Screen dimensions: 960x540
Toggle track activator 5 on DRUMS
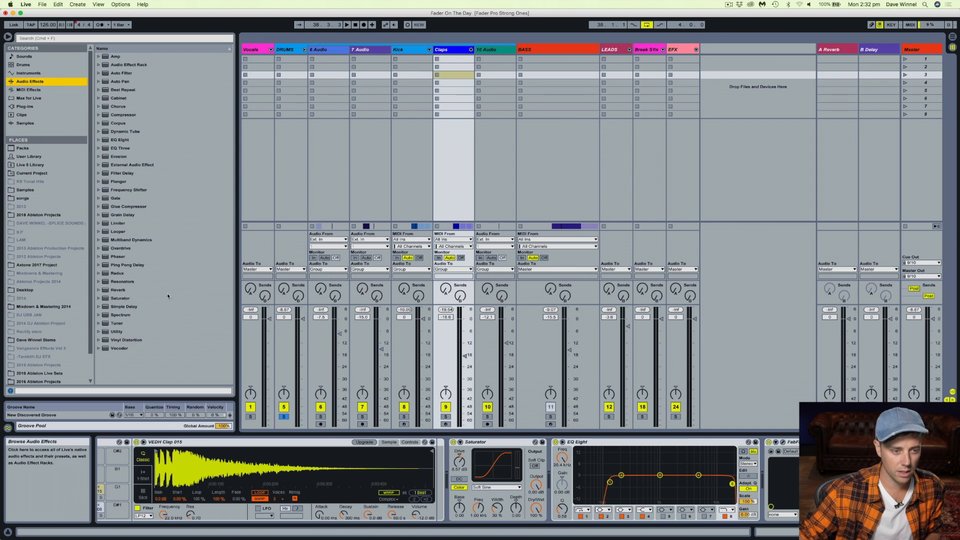[284, 407]
